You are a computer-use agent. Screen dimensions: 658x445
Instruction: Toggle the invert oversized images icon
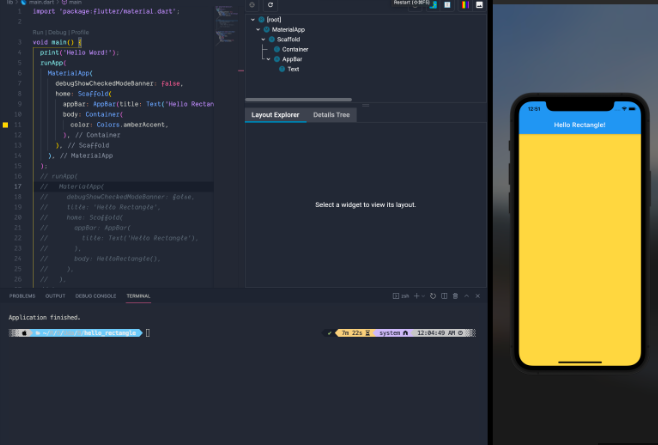[479, 5]
